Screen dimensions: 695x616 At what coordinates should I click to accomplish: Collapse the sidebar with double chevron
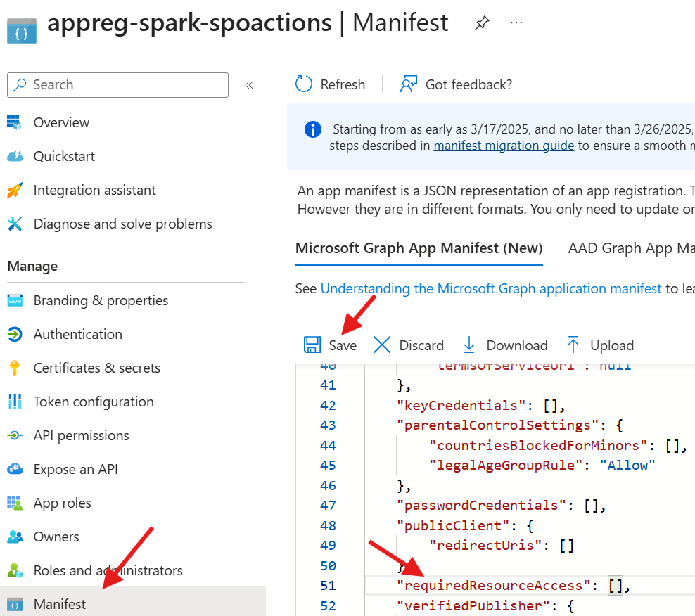point(249,85)
